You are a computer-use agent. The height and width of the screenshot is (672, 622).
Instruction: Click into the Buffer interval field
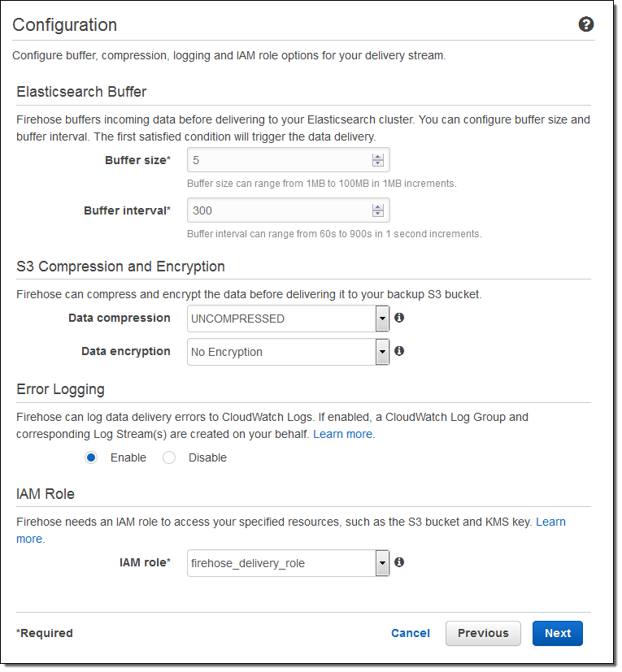[278, 210]
